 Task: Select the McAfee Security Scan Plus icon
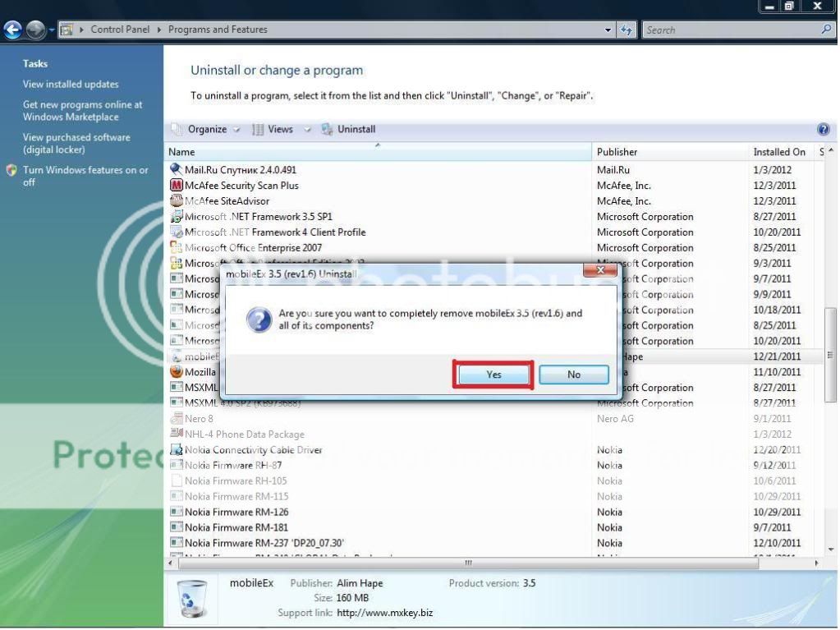176,186
